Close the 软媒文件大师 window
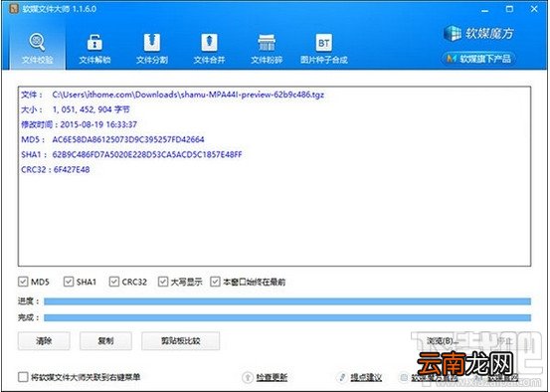Screen dimensions: 550x392 (x=534, y=9)
